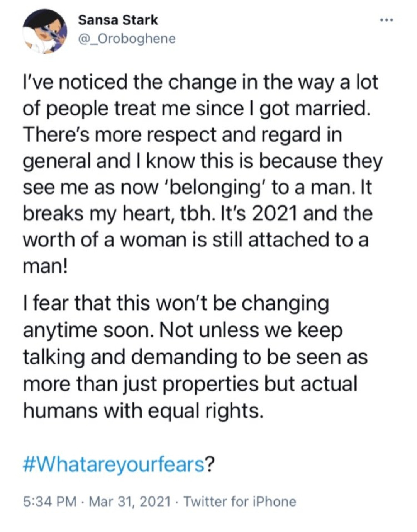Open the Sansa Stark display name
The width and height of the screenshot is (417, 532).
point(118,20)
